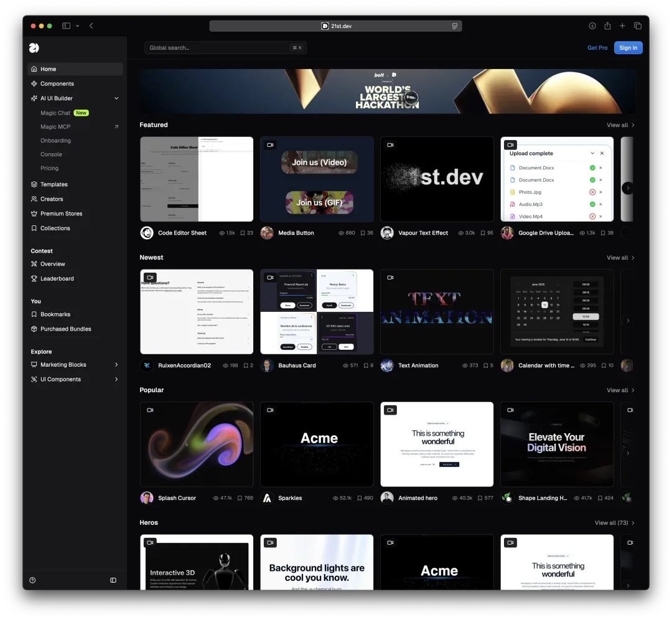672x620 pixels.
Task: Collapse the Upload complete panel chevron
Action: pyautogui.click(x=592, y=153)
